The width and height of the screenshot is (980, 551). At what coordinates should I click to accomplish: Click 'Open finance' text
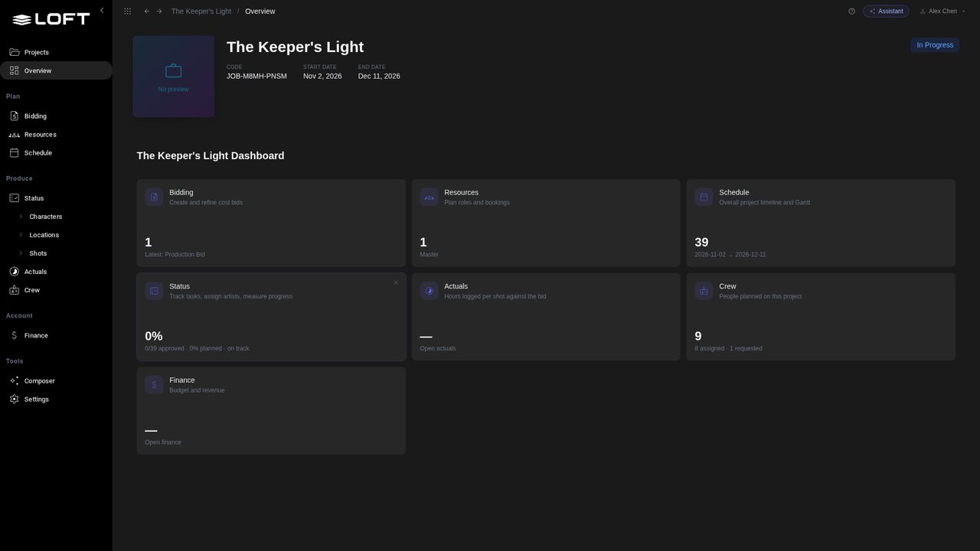coord(163,442)
